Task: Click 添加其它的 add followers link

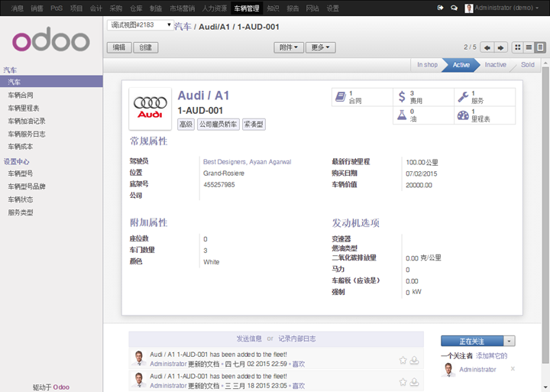Action: coord(491,356)
